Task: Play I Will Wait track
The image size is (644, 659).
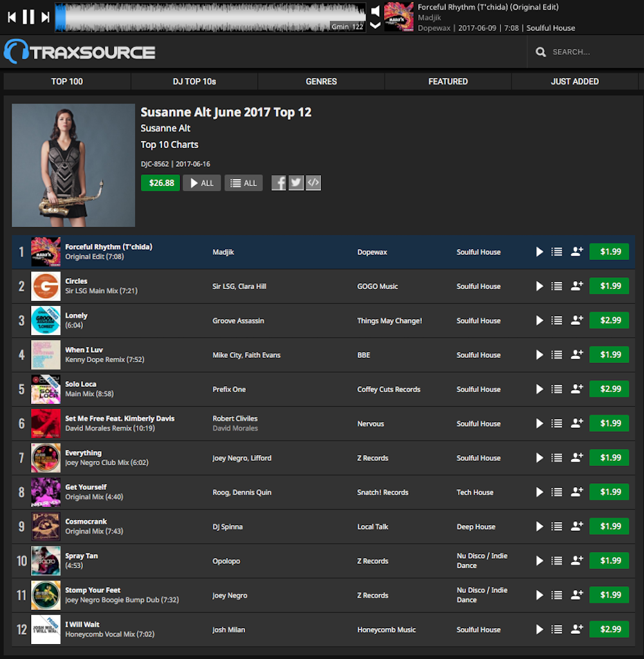Action: point(539,629)
